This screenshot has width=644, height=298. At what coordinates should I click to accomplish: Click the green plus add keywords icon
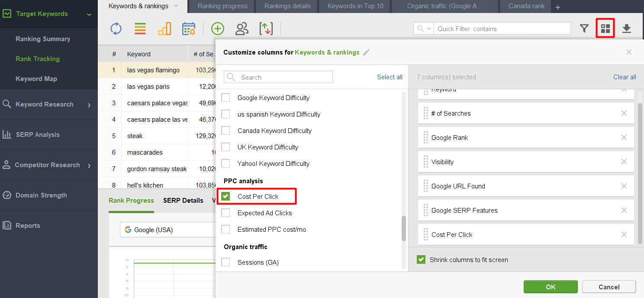coord(218,29)
